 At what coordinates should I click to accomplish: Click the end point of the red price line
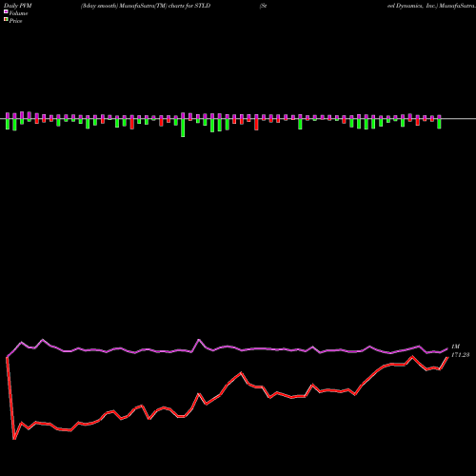tap(447, 357)
